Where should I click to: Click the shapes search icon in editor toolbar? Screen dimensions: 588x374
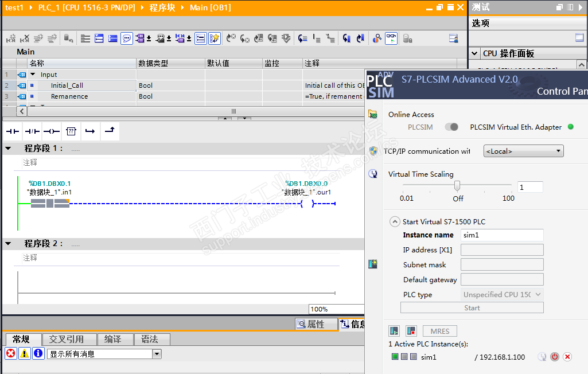point(377,38)
